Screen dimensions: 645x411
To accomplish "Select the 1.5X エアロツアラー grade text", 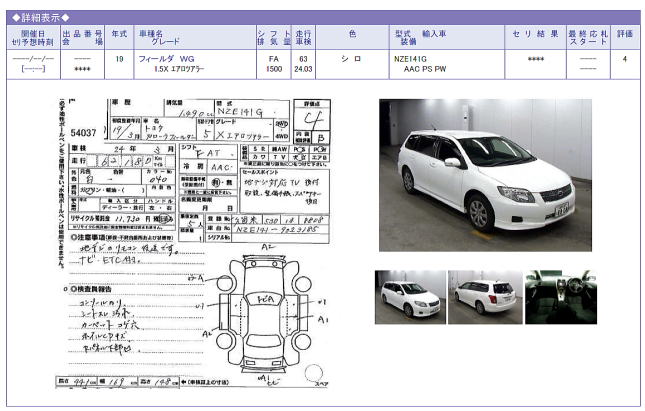I will pos(179,69).
